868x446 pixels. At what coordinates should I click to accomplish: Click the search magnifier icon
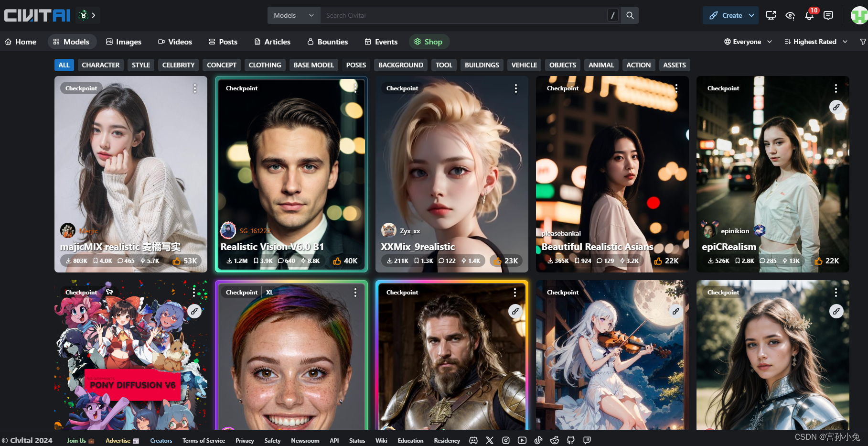point(630,15)
